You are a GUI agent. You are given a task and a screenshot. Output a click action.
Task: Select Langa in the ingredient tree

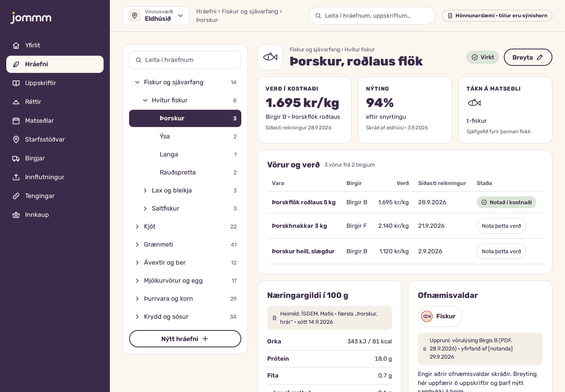point(185,154)
